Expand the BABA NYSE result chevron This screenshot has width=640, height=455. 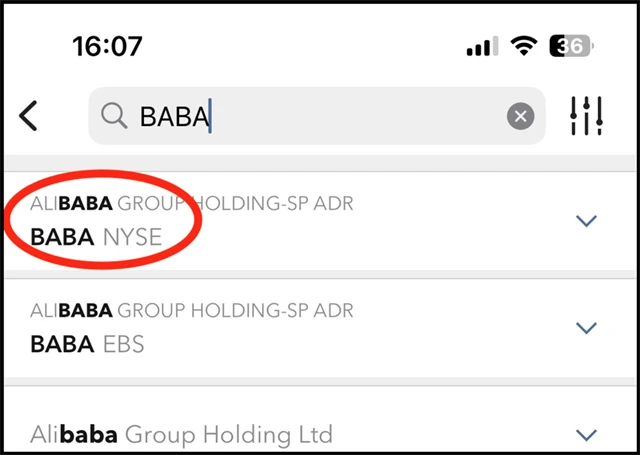[x=587, y=221]
